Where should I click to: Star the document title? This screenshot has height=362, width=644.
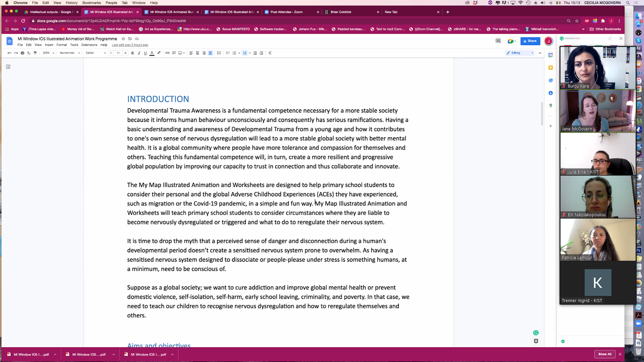pos(123,39)
